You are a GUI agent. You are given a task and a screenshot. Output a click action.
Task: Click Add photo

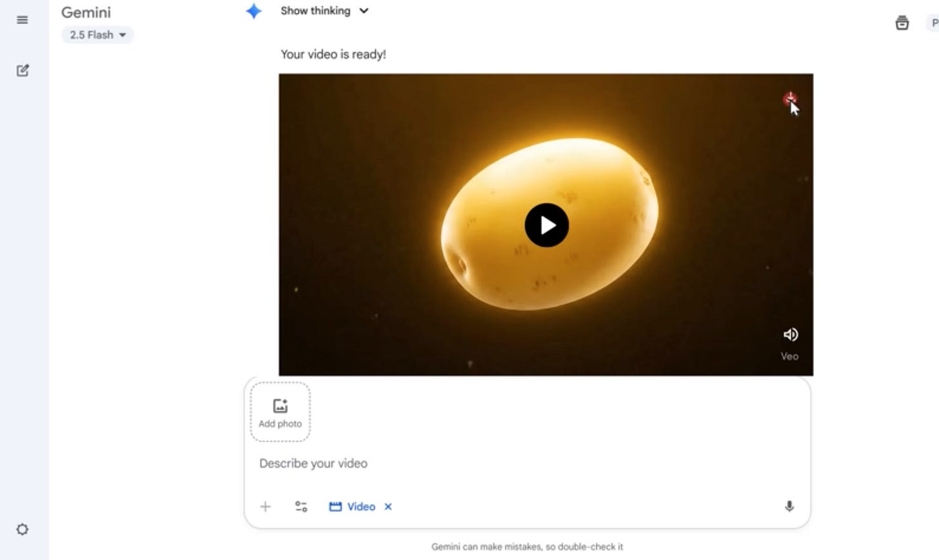pyautogui.click(x=280, y=412)
